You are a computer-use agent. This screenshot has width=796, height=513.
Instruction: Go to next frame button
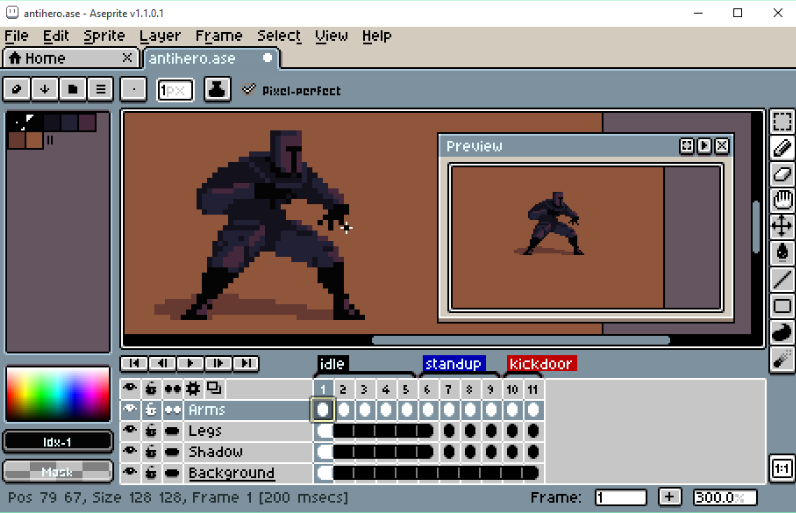(x=218, y=363)
